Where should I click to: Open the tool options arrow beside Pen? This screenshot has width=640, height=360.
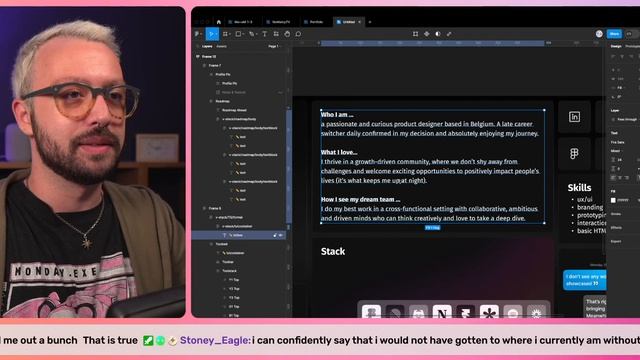point(256,34)
